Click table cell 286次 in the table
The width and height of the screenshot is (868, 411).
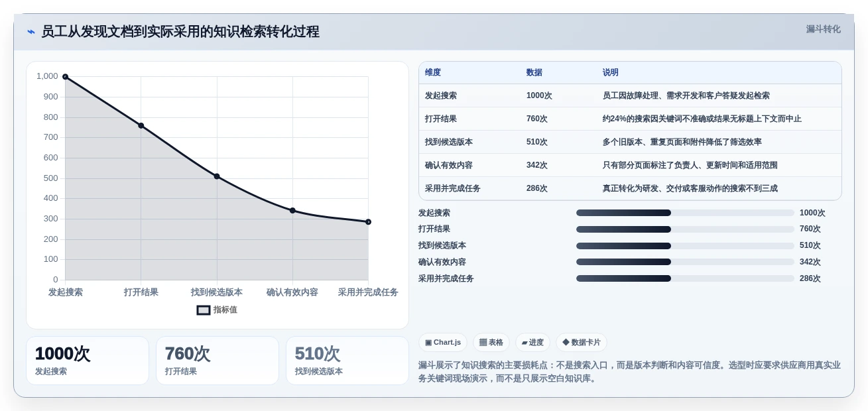pyautogui.click(x=537, y=188)
